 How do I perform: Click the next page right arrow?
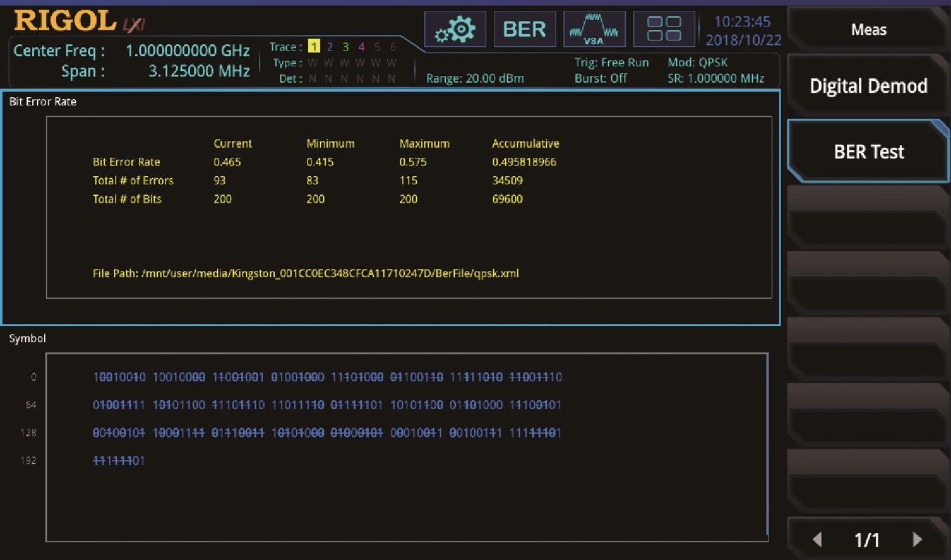[x=917, y=539]
